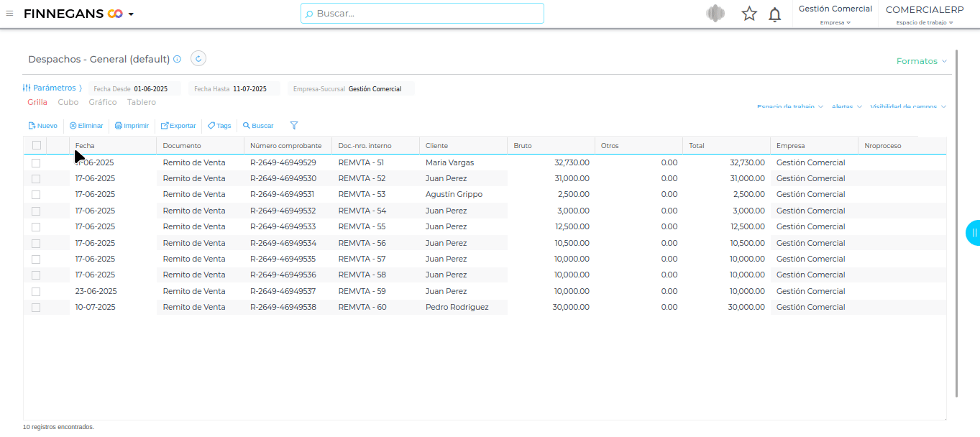This screenshot has height=437, width=980.
Task: Open the hamburger navigation menu
Action: tap(9, 13)
